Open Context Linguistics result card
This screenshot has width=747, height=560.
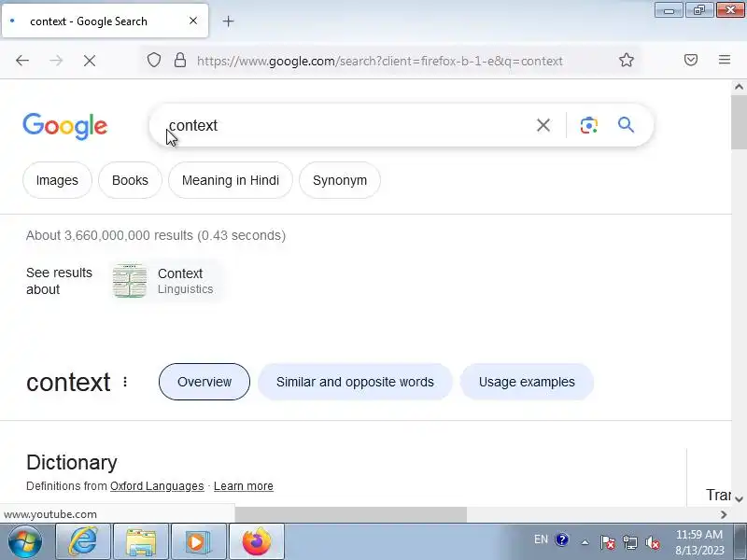coord(165,281)
